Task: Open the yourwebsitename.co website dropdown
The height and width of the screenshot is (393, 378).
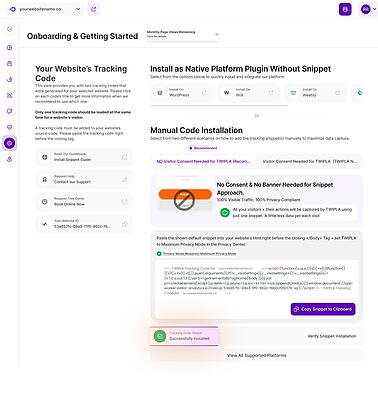Action: pyautogui.click(x=45, y=9)
